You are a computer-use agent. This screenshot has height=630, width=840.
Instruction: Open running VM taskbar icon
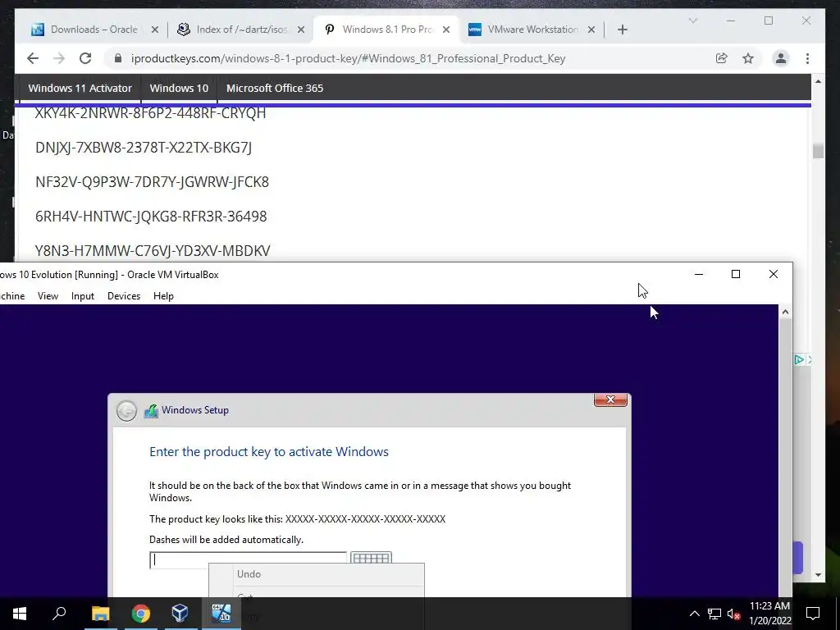[x=221, y=614]
